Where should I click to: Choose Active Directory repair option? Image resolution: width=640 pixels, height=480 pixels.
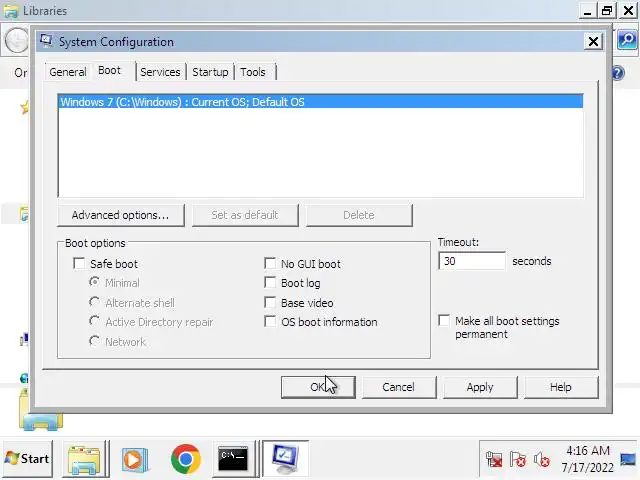click(x=94, y=321)
